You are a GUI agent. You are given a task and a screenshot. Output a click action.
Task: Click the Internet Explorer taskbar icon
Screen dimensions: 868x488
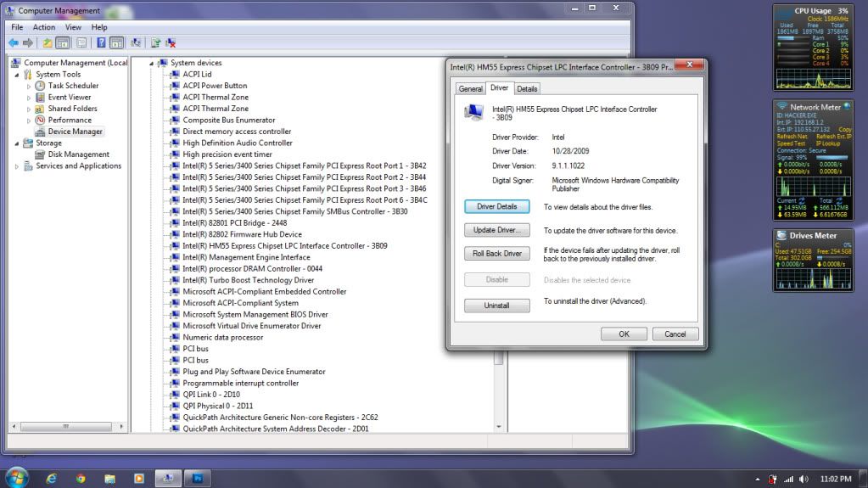click(x=52, y=478)
